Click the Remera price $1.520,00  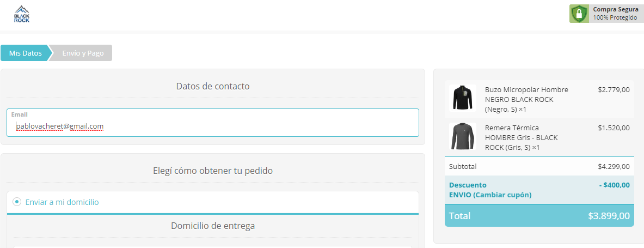pyautogui.click(x=614, y=128)
